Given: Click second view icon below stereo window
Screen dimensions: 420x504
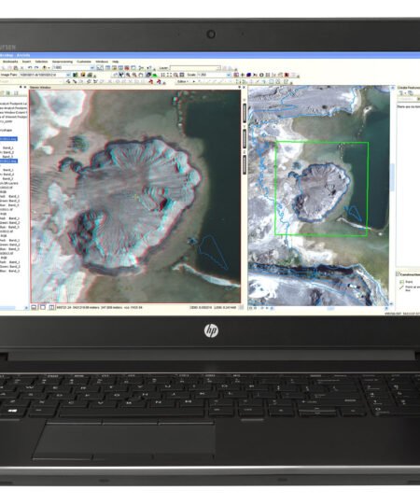Looking at the screenshot, I should [x=43, y=308].
